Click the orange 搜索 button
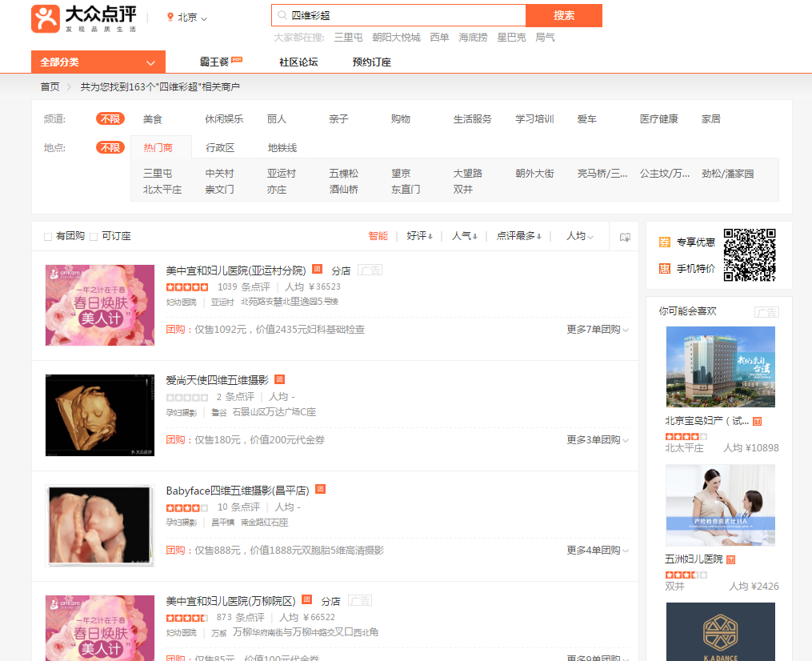Image resolution: width=812 pixels, height=661 pixels. (x=565, y=14)
